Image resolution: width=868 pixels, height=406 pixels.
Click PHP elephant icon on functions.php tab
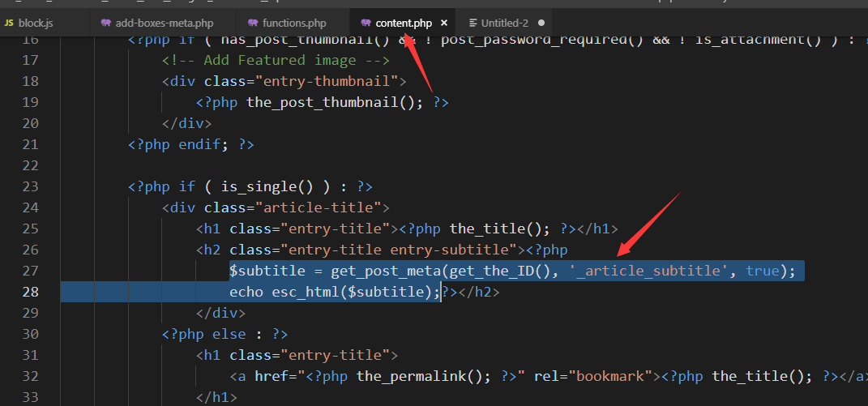[253, 23]
